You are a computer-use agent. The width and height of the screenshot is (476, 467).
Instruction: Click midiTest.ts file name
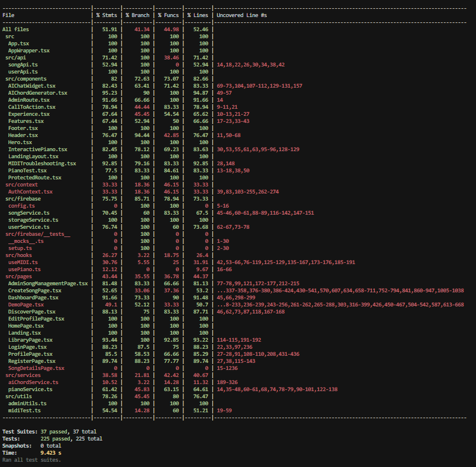pyautogui.click(x=24, y=411)
